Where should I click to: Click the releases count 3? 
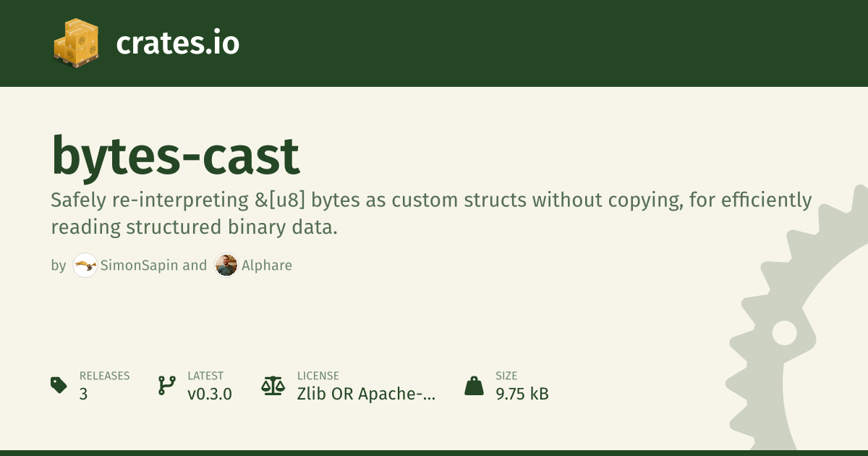coord(83,394)
